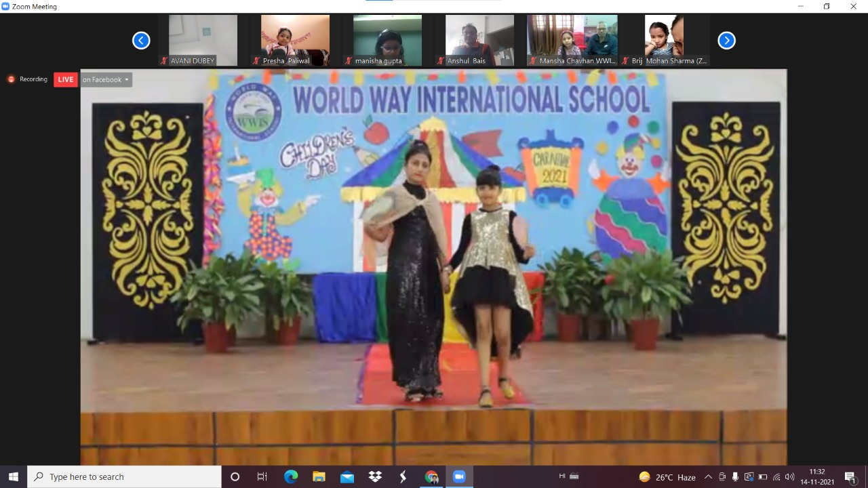Image resolution: width=868 pixels, height=488 pixels.
Task: Open File Explorer from taskbar
Action: coord(319,476)
